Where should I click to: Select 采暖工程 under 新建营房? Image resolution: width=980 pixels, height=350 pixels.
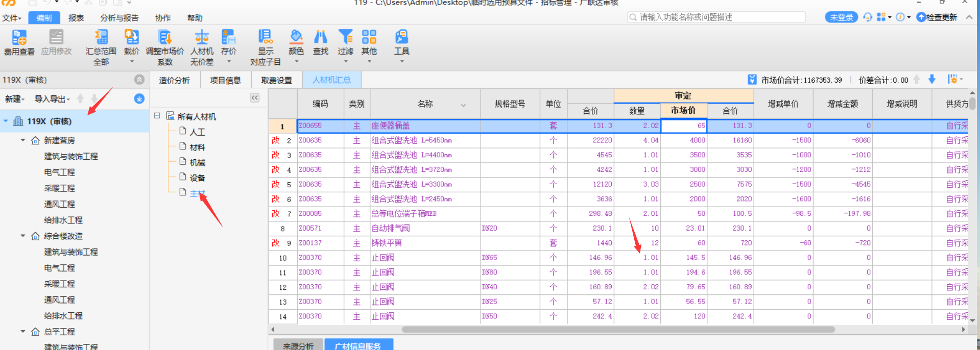(60, 188)
